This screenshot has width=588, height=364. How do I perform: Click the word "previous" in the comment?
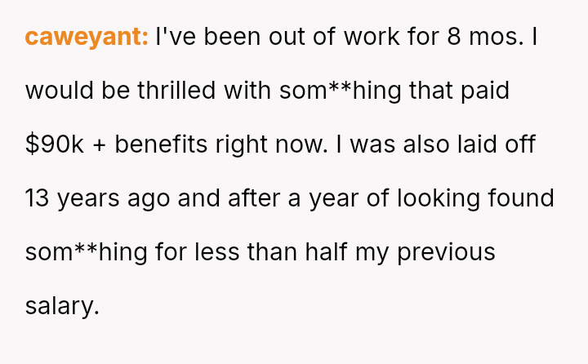coord(446,252)
